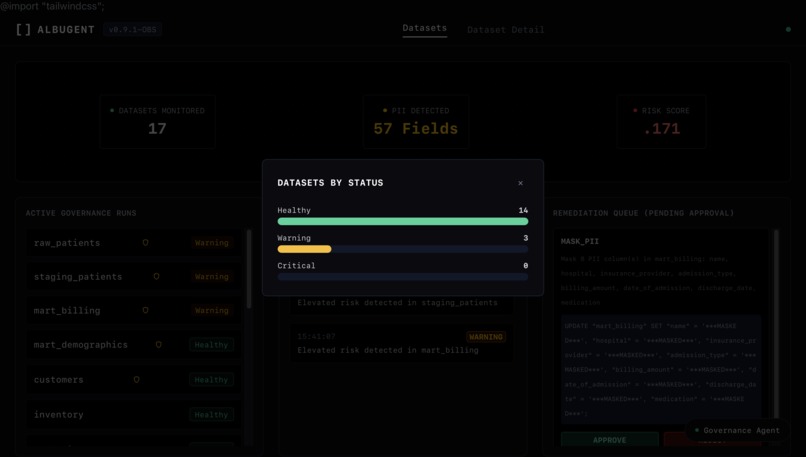Switch to the Dataset Detail tab
The height and width of the screenshot is (457, 806).
pos(505,30)
